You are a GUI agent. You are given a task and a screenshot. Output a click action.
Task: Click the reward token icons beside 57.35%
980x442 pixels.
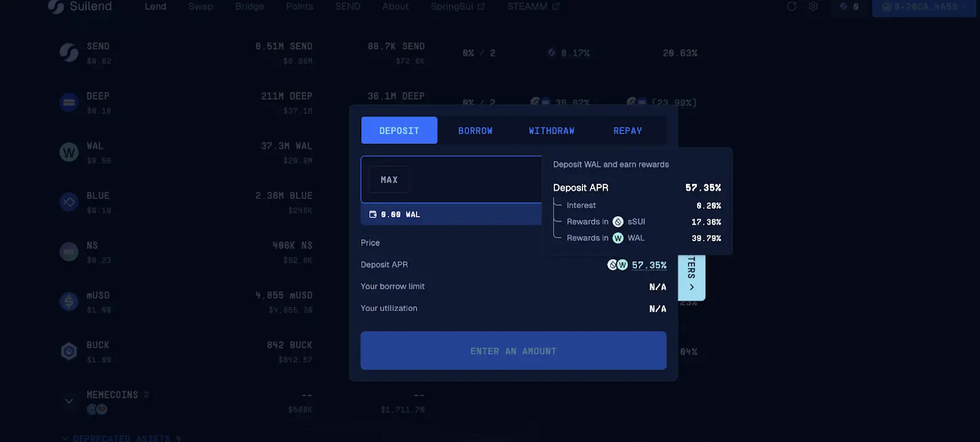pyautogui.click(x=617, y=265)
